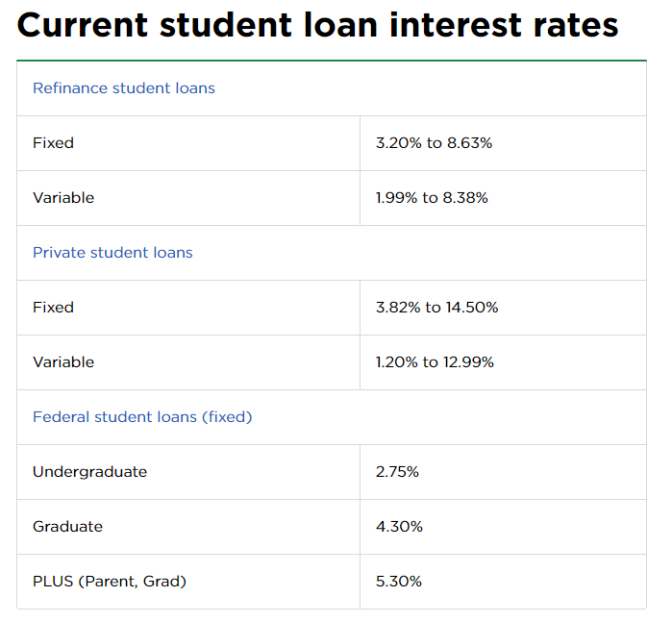Click the word 'rates' in the heading
The height and width of the screenshot is (622, 672).
click(576, 27)
